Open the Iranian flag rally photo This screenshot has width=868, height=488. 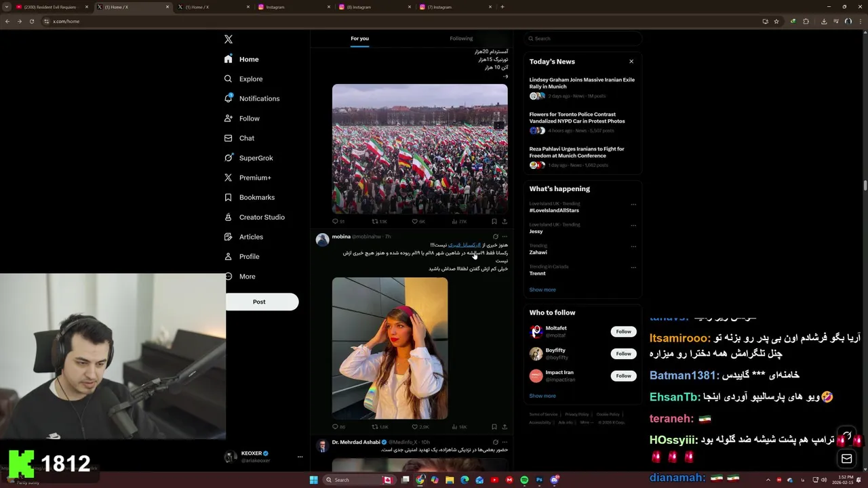click(x=420, y=148)
